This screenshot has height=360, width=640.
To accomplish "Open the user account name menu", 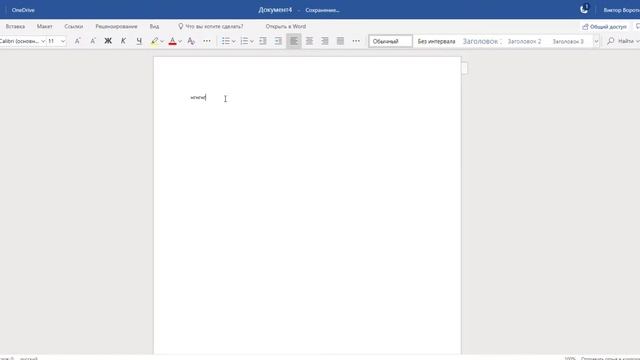I will [622, 10].
